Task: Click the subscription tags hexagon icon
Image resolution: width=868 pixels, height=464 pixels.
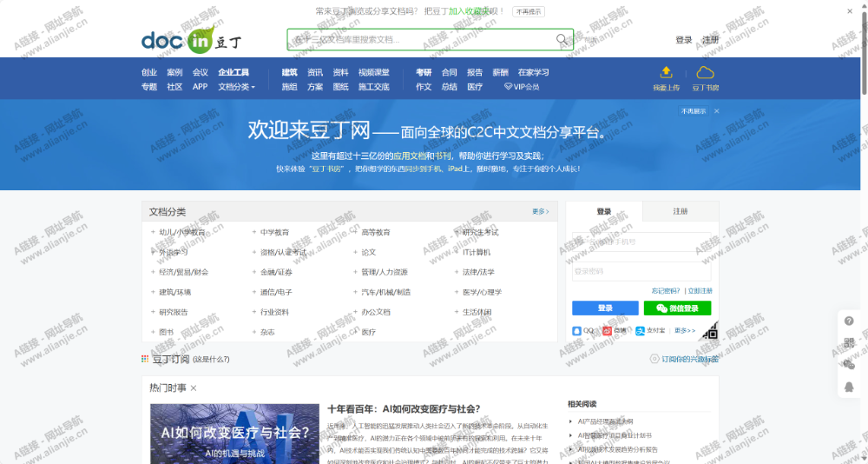Action: (654, 359)
